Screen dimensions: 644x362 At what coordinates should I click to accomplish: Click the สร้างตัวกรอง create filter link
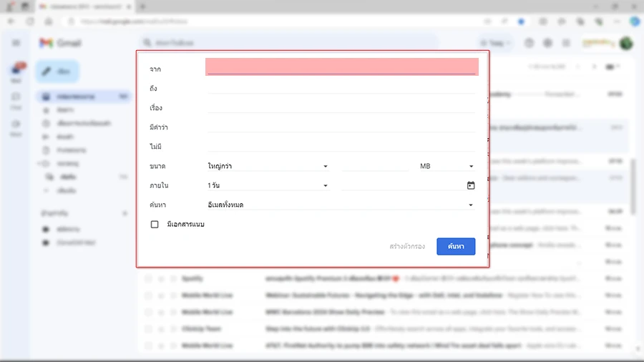[x=407, y=246]
